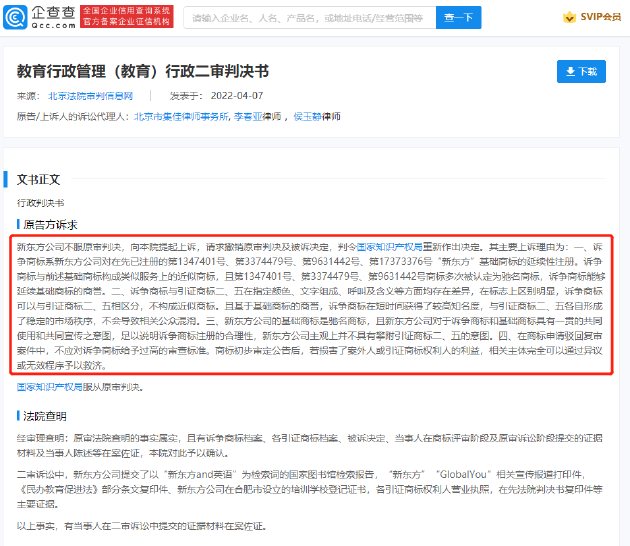Click paragraph starting 经审理查明
Image resolution: width=630 pixels, height=546 pixels.
[x=309, y=446]
